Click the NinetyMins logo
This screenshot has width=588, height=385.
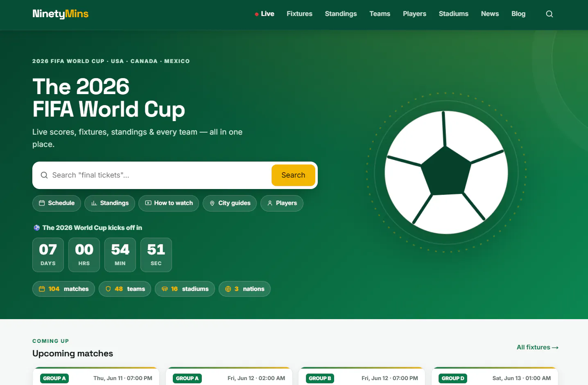click(61, 14)
